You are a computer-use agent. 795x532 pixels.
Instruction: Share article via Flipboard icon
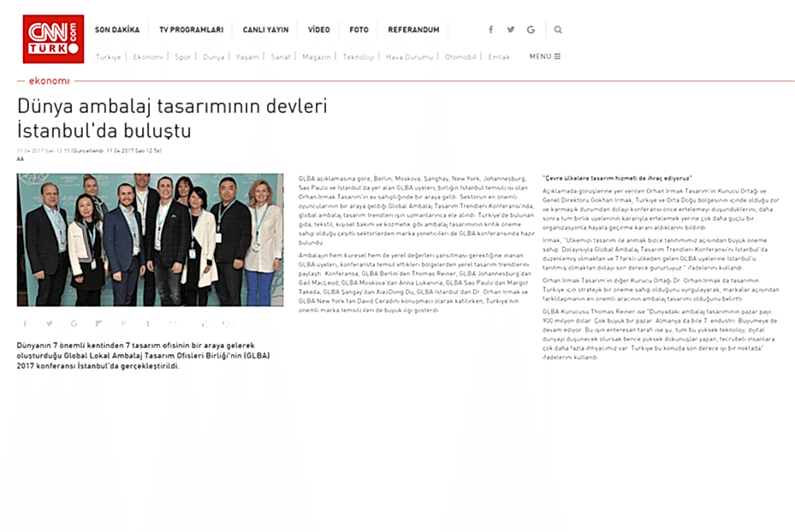coord(98,323)
